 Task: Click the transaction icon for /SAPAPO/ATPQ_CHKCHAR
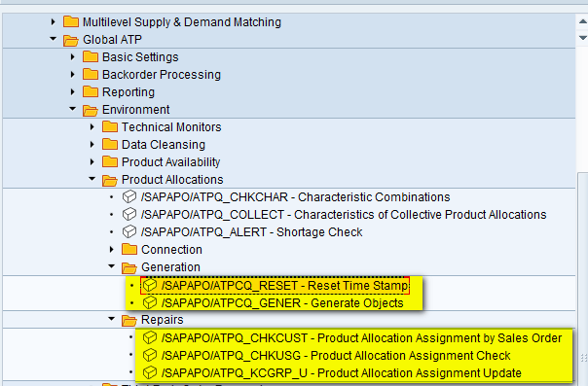129,197
